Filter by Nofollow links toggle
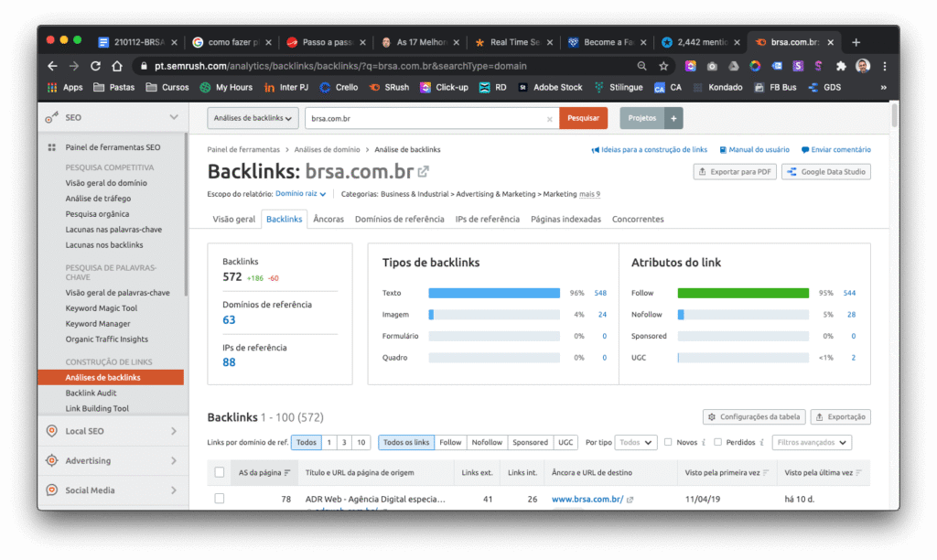 pos(487,442)
